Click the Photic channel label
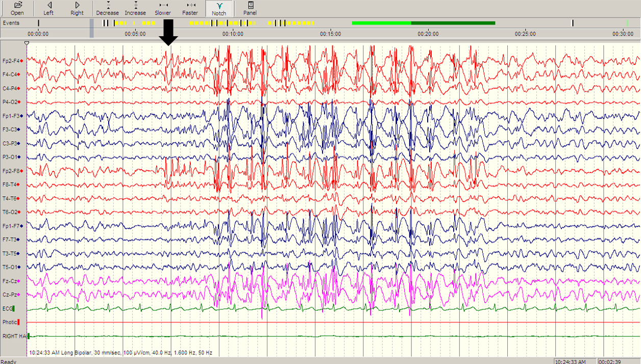 click(x=9, y=322)
